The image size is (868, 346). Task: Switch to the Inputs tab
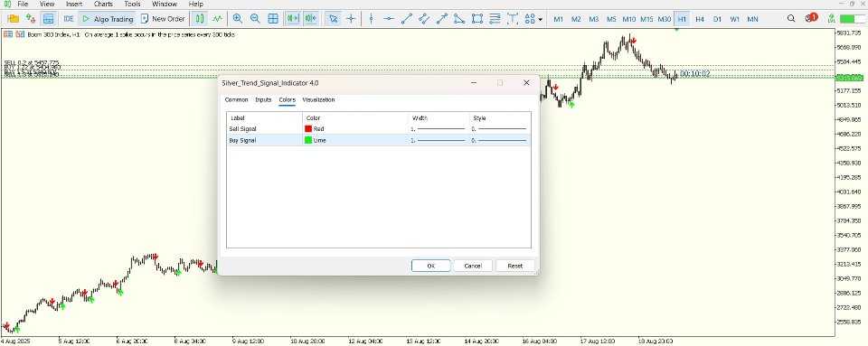pos(263,100)
